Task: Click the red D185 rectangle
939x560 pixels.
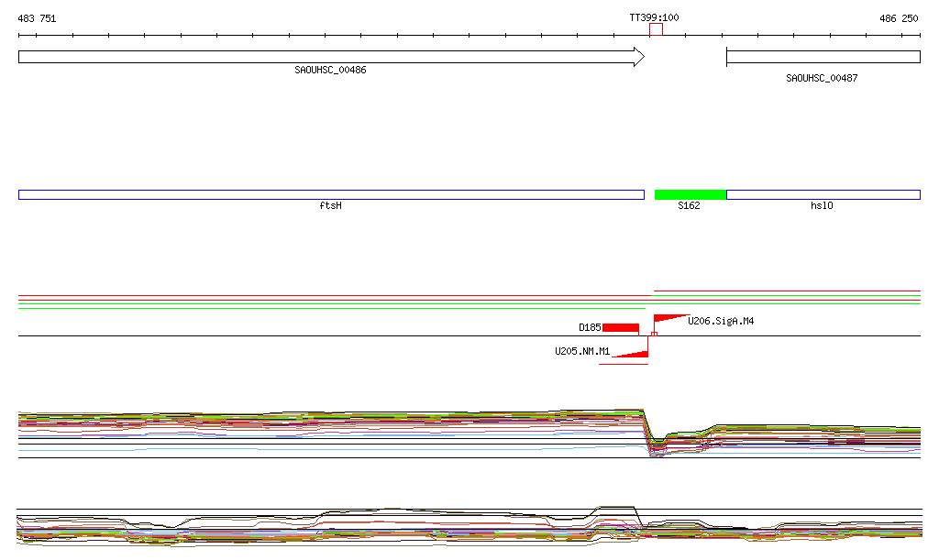Action: [621, 327]
